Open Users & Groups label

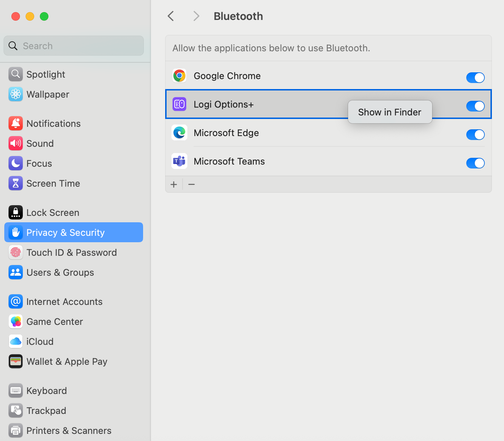pos(60,273)
